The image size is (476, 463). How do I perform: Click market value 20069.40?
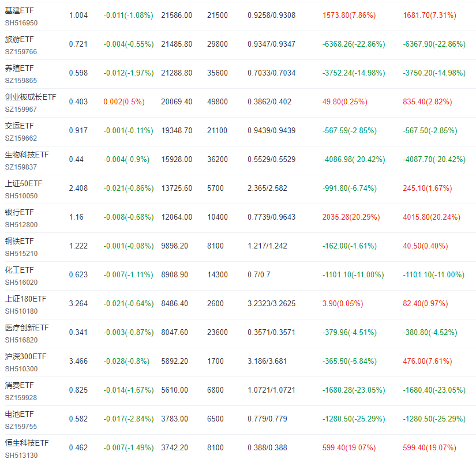click(177, 101)
